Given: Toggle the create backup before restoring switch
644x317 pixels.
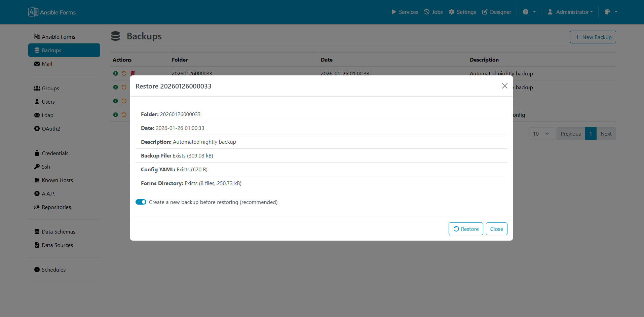Looking at the screenshot, I should pos(141,202).
